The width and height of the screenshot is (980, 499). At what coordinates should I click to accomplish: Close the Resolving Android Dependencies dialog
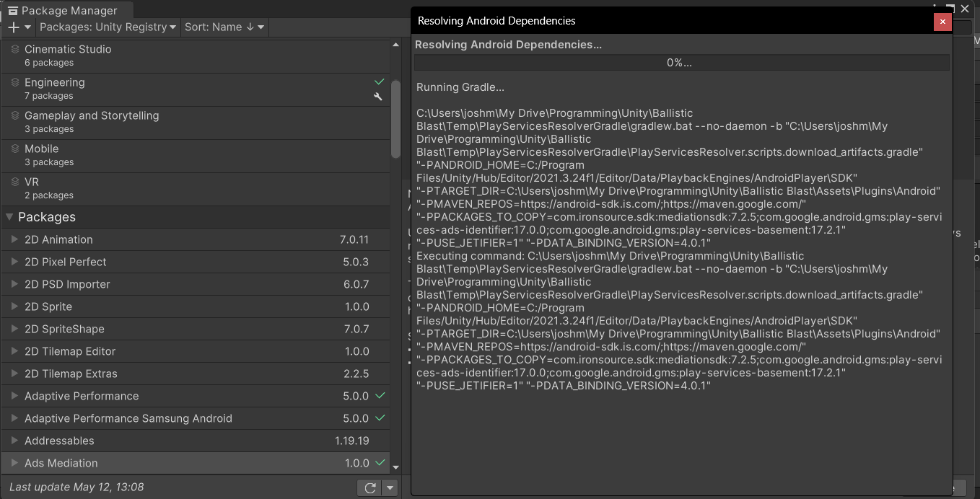[942, 22]
